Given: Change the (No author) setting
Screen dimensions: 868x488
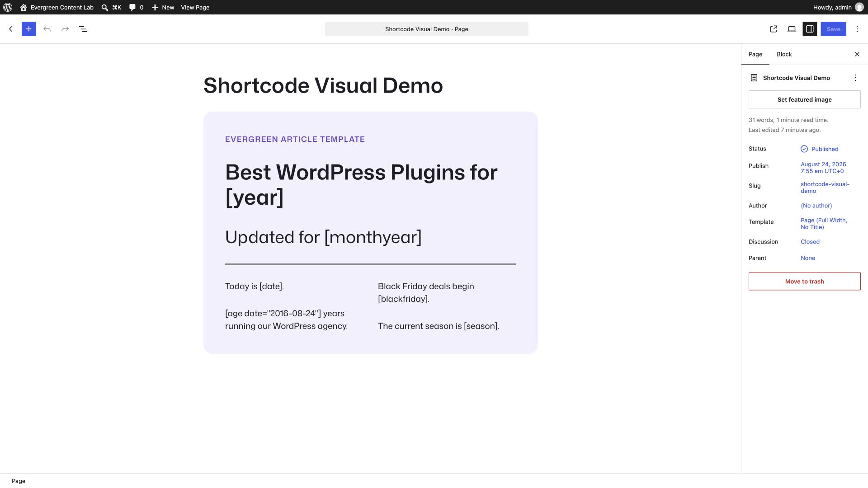Looking at the screenshot, I should [x=816, y=206].
